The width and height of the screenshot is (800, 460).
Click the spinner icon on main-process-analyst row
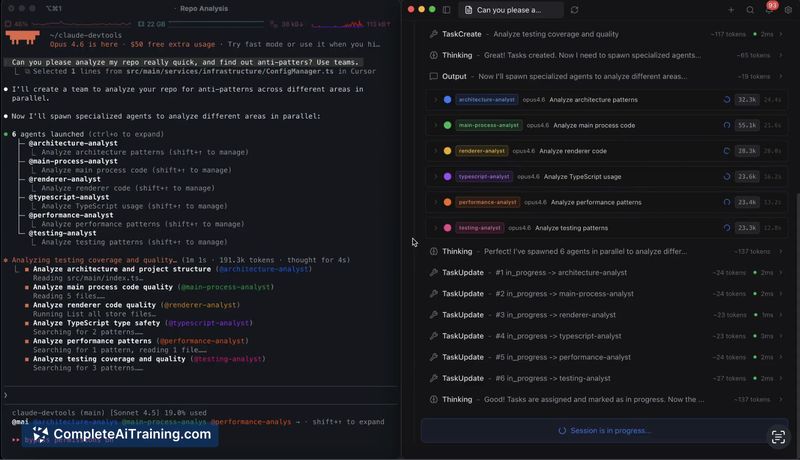pos(727,125)
